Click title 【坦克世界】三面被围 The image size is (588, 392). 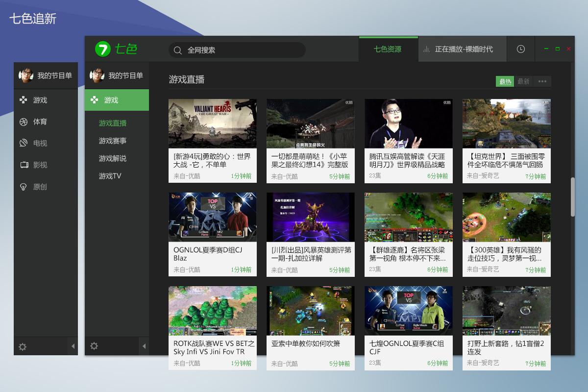tap(506, 160)
